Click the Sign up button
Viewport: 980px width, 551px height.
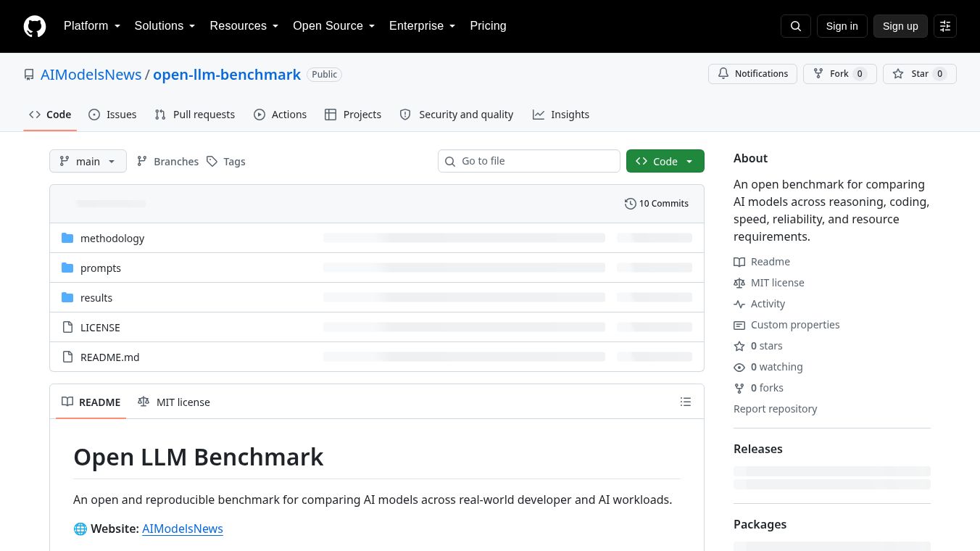(900, 26)
